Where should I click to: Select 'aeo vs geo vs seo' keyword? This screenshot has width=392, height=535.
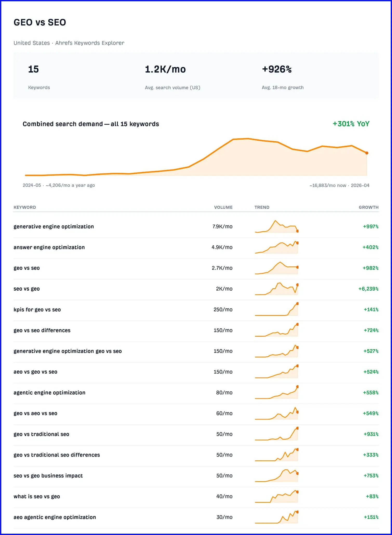coord(35,372)
